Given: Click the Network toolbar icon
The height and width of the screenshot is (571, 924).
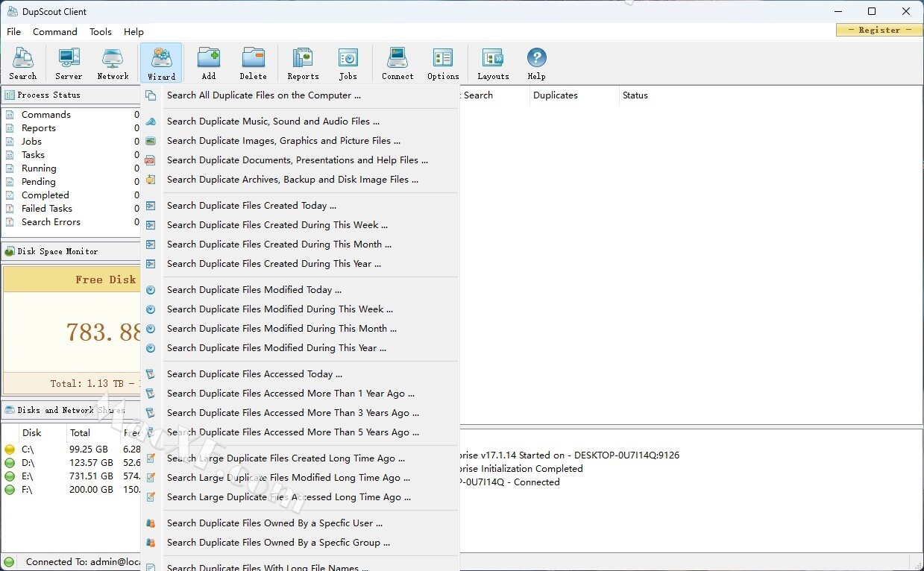Looking at the screenshot, I should point(113,63).
